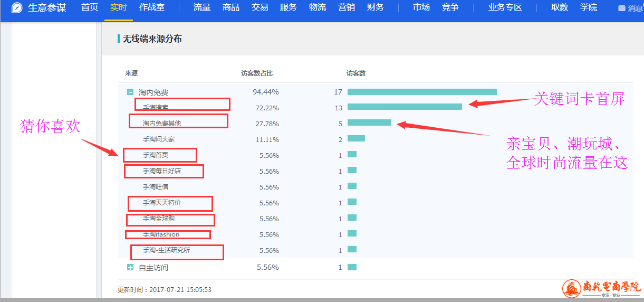
Task: Open the 学院 menu
Action: [589, 7]
